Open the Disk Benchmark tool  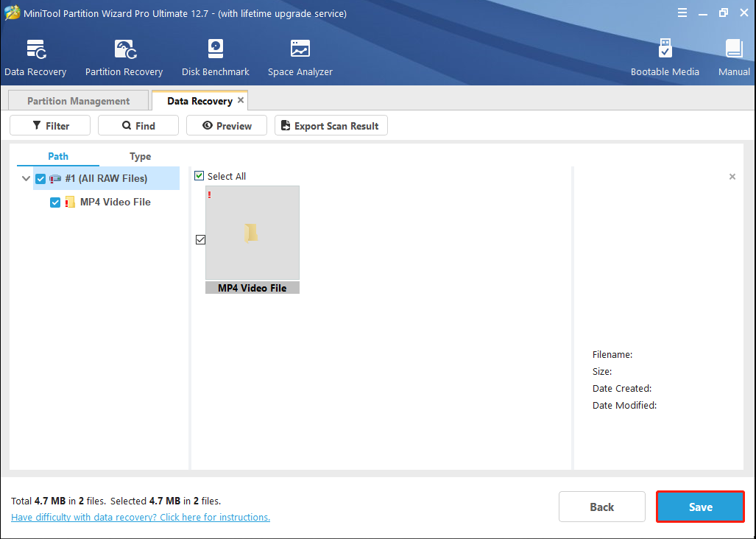[215, 57]
